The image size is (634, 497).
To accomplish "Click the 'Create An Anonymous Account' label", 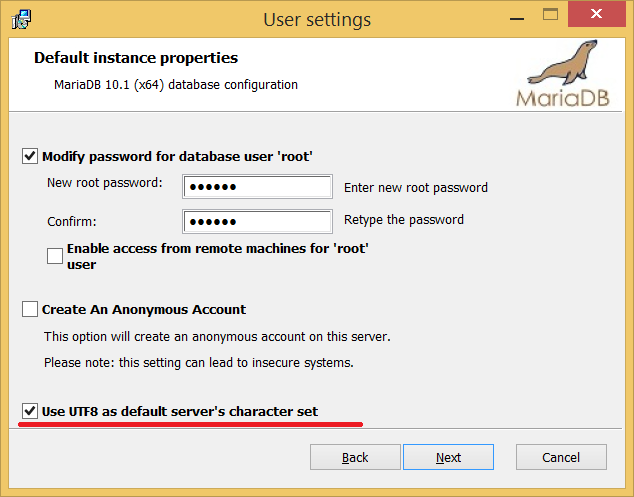I will (144, 310).
